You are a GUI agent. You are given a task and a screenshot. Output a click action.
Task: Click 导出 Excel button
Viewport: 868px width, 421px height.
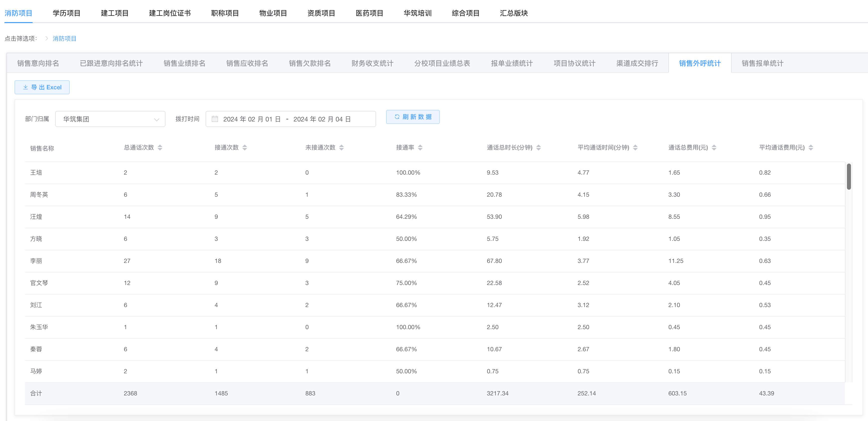click(42, 87)
